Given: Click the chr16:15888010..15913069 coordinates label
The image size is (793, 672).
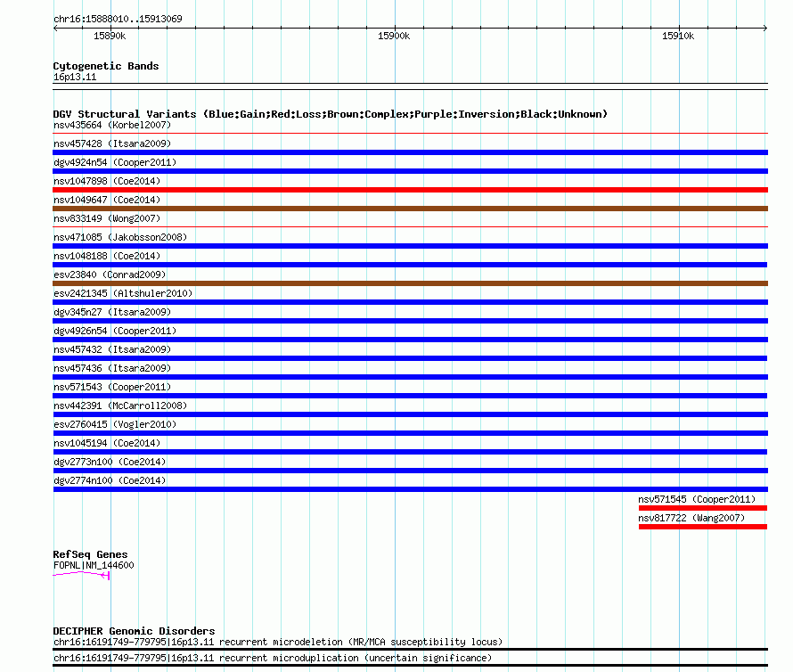Looking at the screenshot, I should point(118,19).
